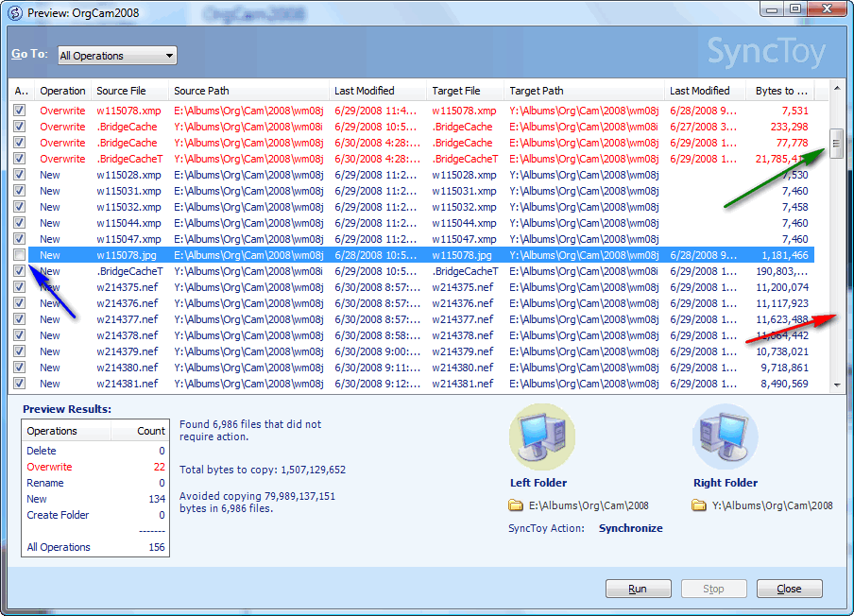Click the Left Folder path E:\Albums\Org\Cam\2008
This screenshot has height=616, width=854.
(589, 505)
